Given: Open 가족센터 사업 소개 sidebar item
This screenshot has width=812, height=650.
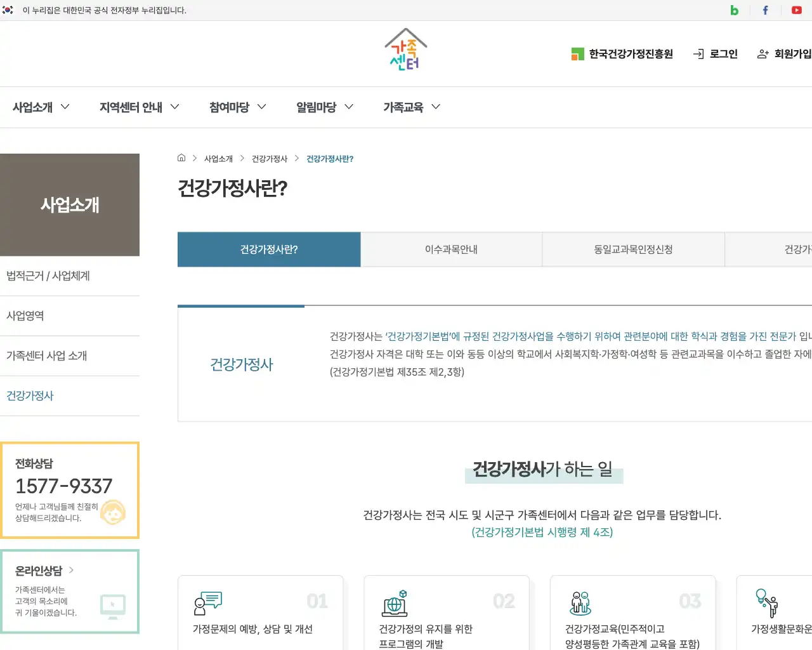Looking at the screenshot, I should (x=70, y=356).
